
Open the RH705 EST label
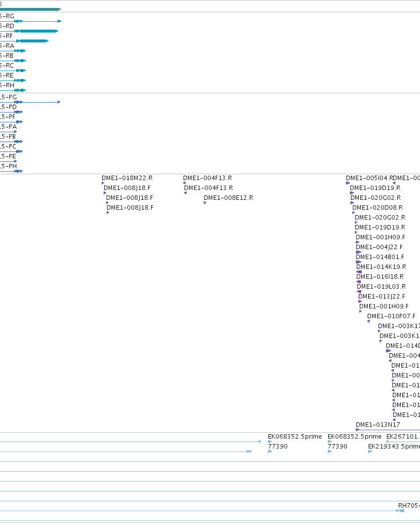pos(409,505)
